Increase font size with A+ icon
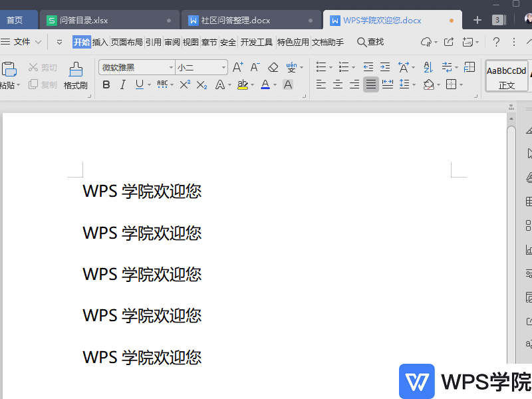The width and height of the screenshot is (532, 399). click(x=238, y=67)
